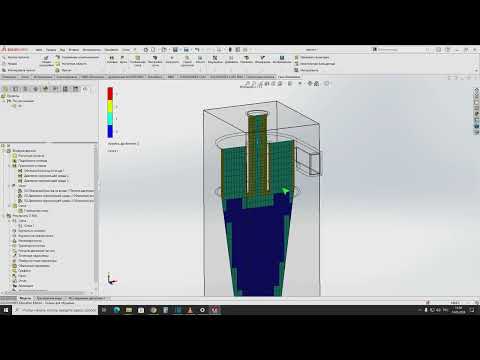Click the Print icon in quick access toolbar
The width and height of the screenshot is (480, 360).
coord(186,50)
